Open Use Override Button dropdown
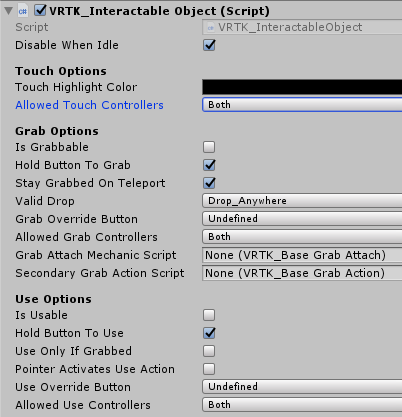Image resolution: width=402 pixels, height=417 pixels. click(x=302, y=387)
